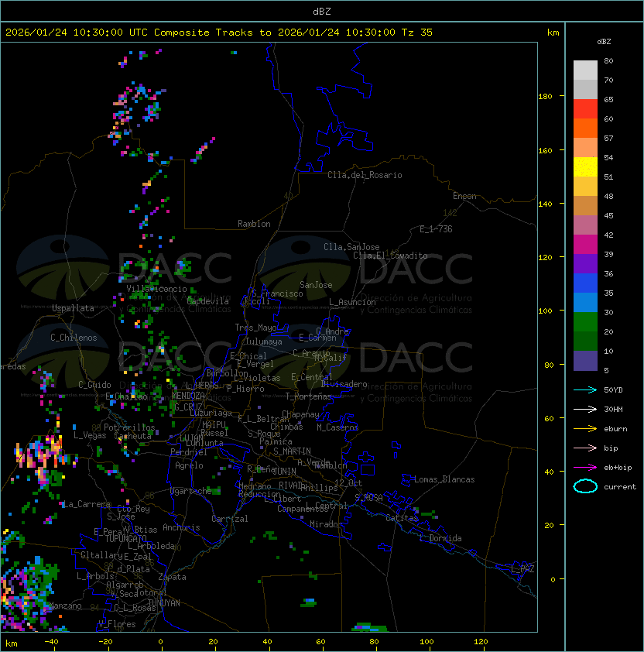Click the magenta eb+bip arrow icon
Viewport: 644px width, 652px height.
[585, 467]
